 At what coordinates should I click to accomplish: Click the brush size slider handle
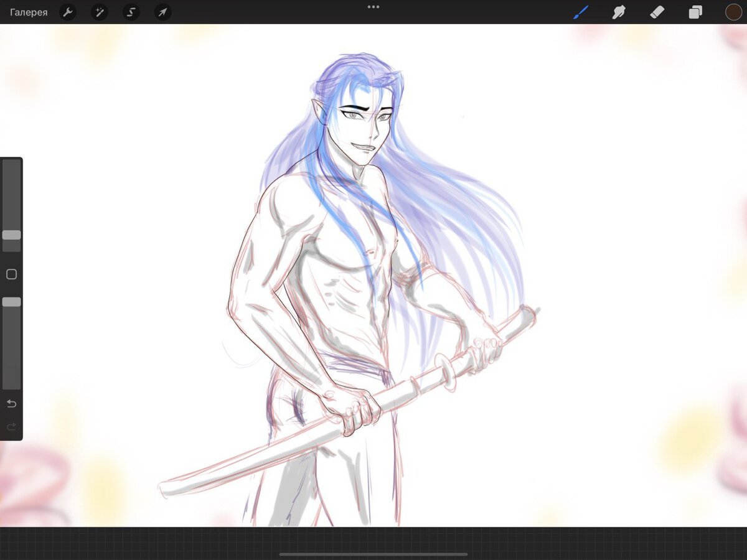11,235
